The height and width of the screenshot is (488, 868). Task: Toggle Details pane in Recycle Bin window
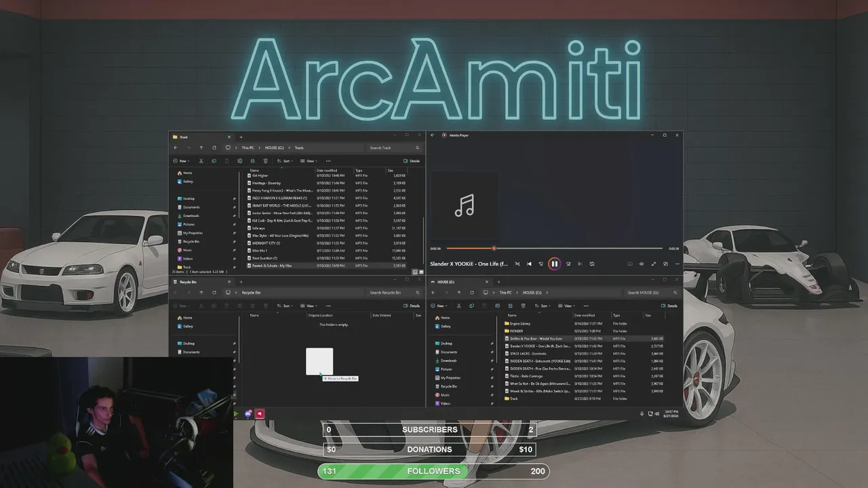click(412, 306)
